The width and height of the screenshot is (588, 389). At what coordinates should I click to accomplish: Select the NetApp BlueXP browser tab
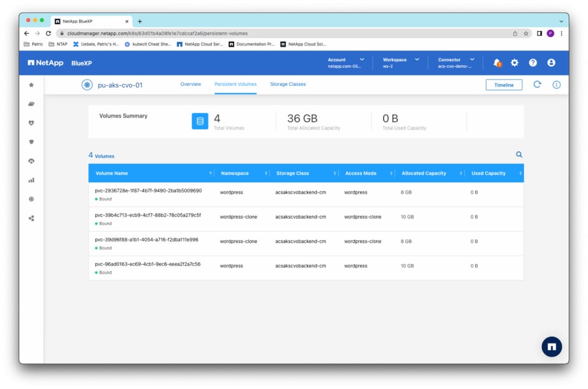[x=90, y=21]
